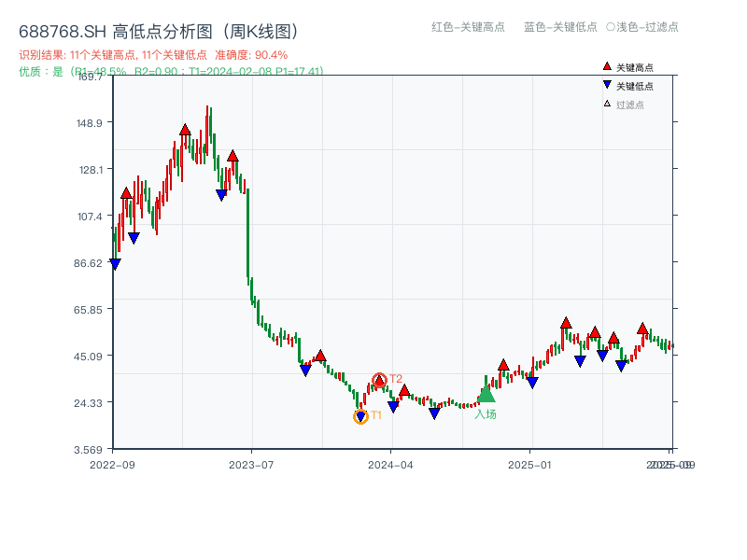Click the 128.1 y-axis label
Image resolution: width=747 pixels, height=560 pixels.
click(x=91, y=170)
